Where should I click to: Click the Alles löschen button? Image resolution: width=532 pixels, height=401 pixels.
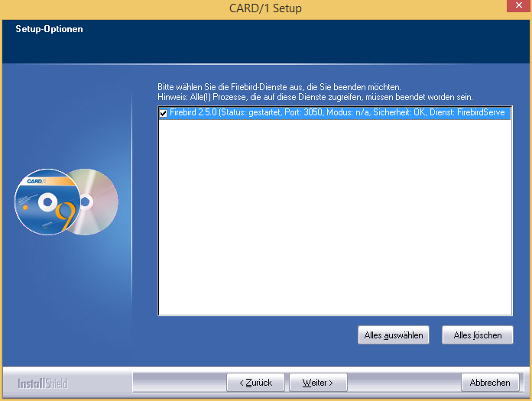click(478, 335)
